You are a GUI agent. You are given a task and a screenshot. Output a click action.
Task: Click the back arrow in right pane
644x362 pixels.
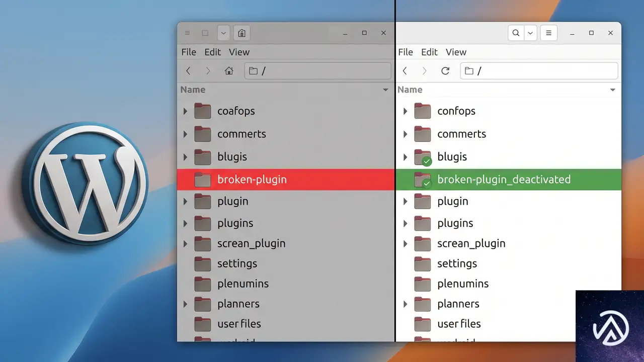405,71
